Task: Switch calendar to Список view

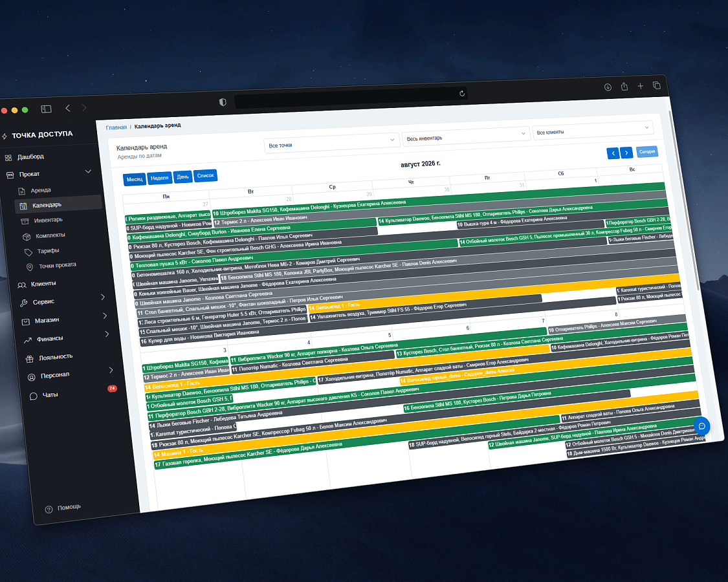Action: click(205, 175)
